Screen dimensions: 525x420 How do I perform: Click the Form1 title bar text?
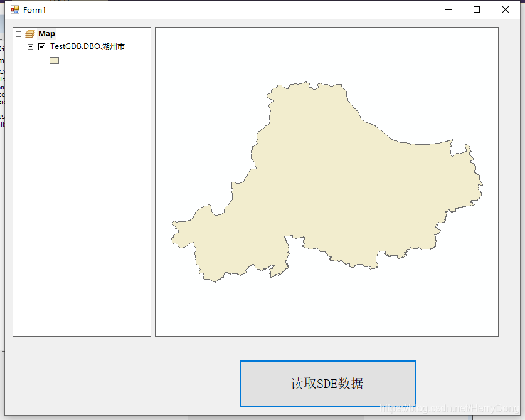pos(34,9)
